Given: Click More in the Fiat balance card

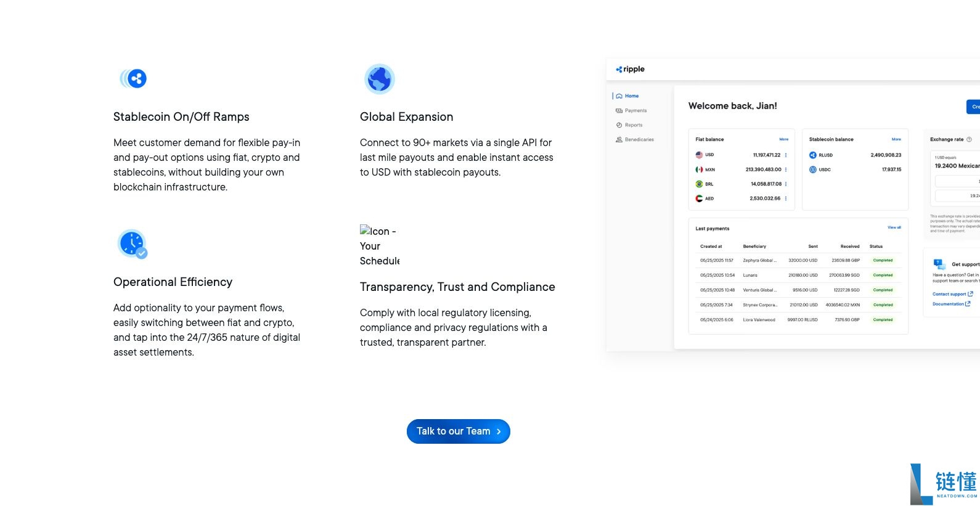Looking at the screenshot, I should (783, 139).
